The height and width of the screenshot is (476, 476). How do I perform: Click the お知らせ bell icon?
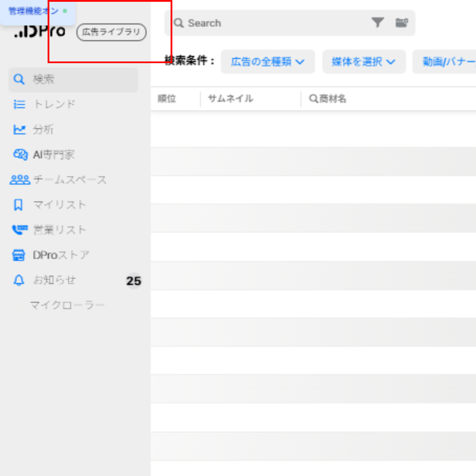click(19, 281)
